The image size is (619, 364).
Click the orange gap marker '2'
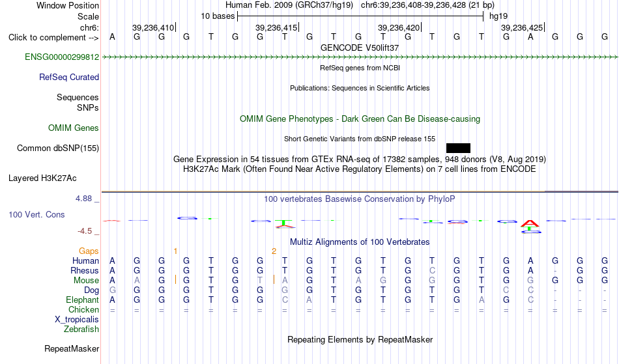pos(274,251)
